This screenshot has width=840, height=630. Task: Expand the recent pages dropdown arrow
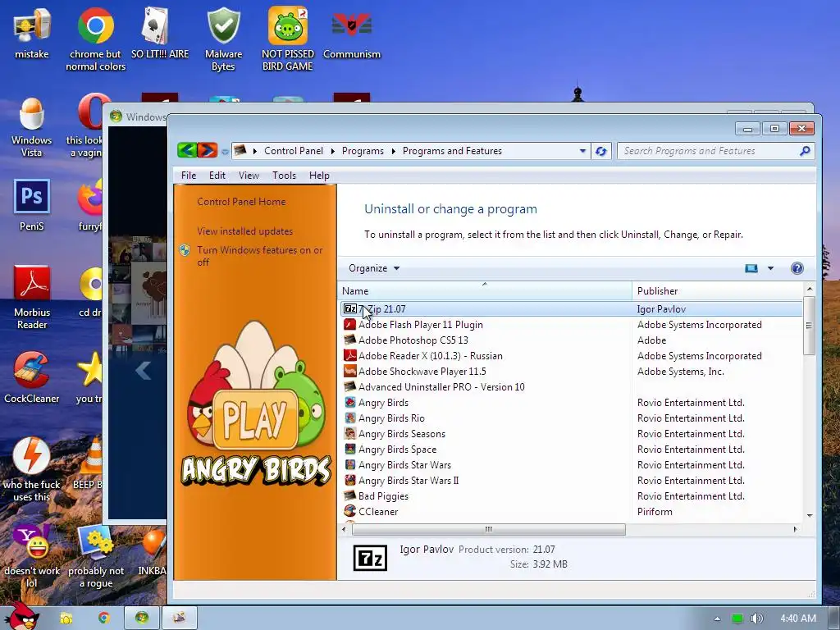click(x=225, y=152)
